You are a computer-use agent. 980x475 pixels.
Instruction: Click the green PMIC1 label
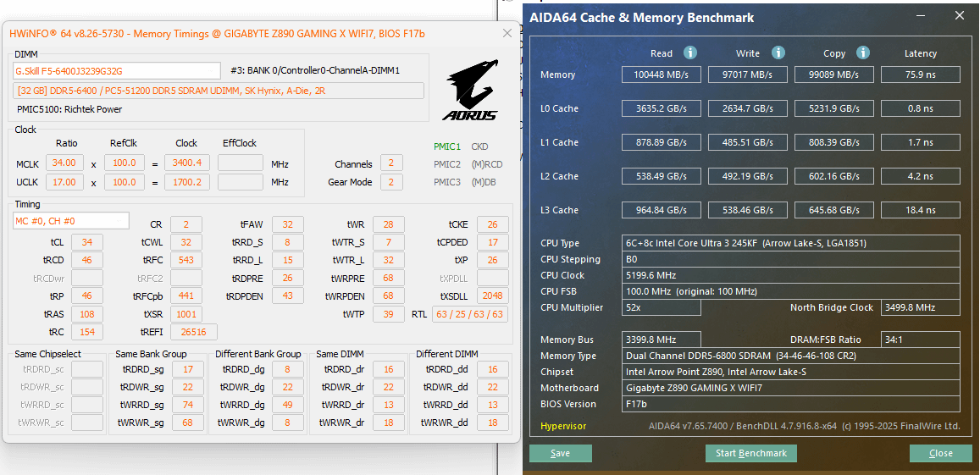[447, 146]
